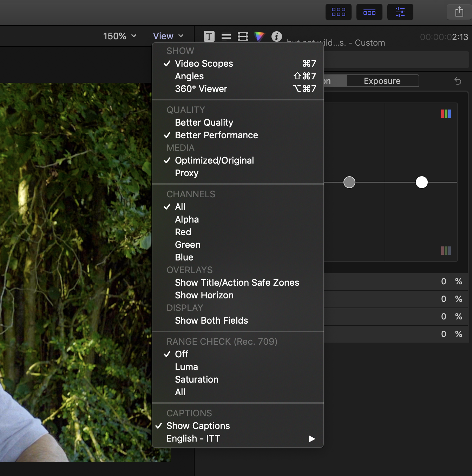Toggle Video Scopes display
472x476 pixels.
[x=238, y=64]
